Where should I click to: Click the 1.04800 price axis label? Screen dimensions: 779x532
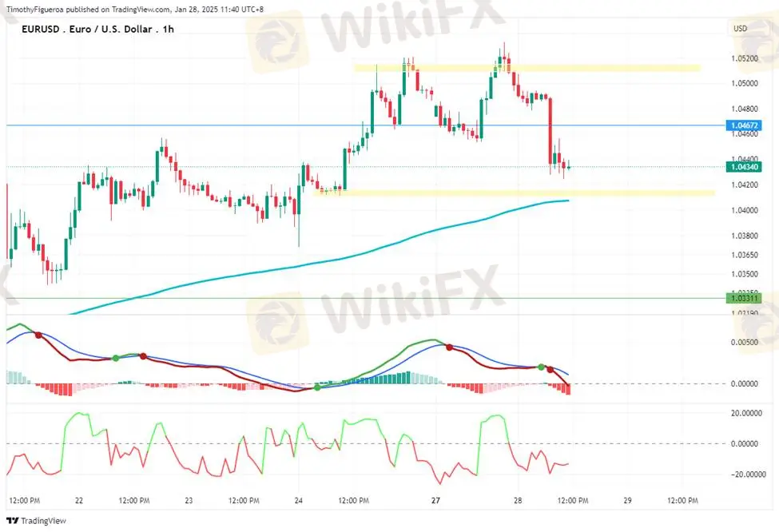[744, 109]
